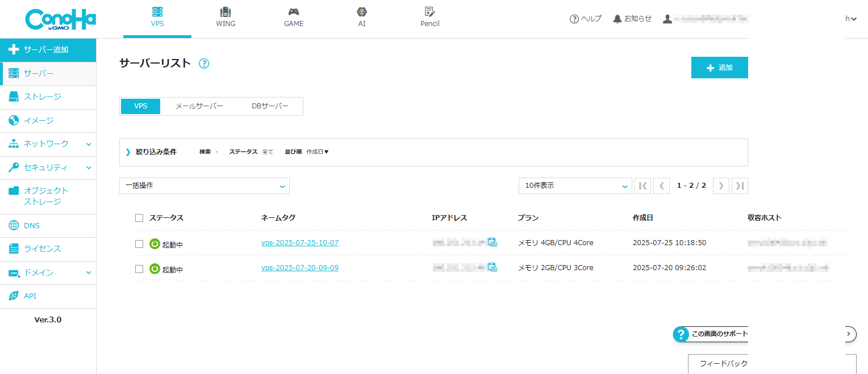Open ストレージ in the sidebar
868x374 pixels.
click(48, 97)
